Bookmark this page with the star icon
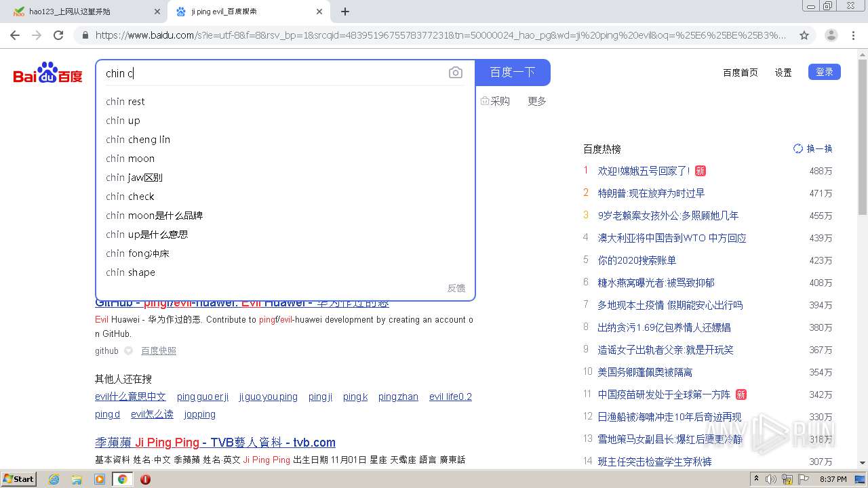The width and height of the screenshot is (868, 488). tap(804, 35)
